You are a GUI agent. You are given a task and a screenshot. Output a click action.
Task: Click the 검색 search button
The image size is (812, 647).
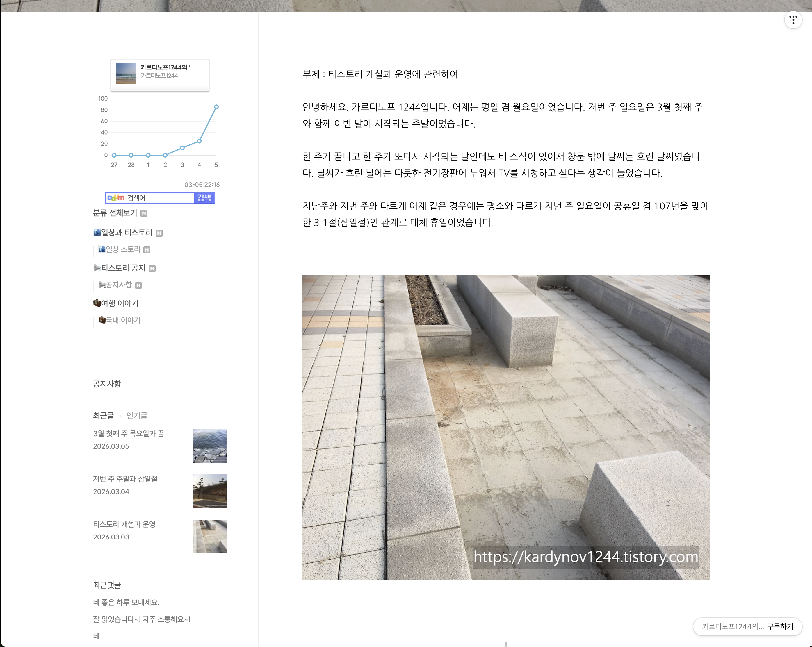[204, 198]
